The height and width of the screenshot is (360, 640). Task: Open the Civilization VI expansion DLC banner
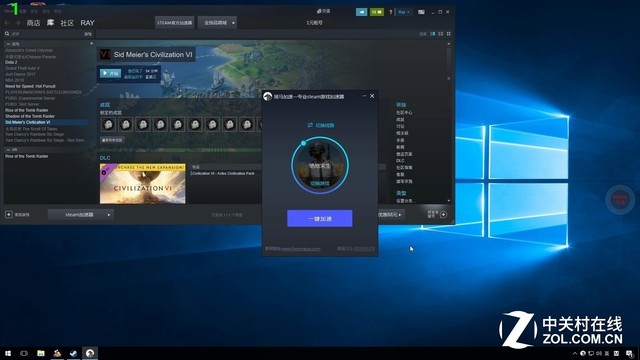[x=142, y=183]
